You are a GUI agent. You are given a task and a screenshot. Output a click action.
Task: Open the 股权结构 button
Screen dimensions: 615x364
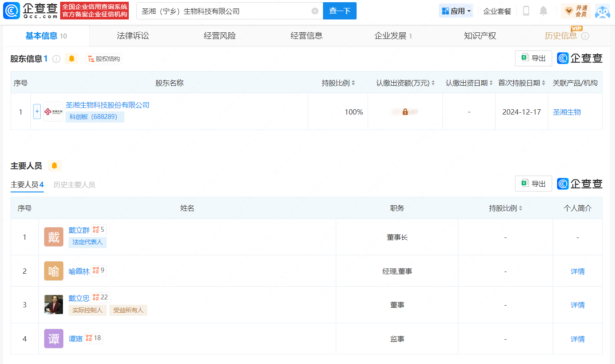[x=104, y=59]
